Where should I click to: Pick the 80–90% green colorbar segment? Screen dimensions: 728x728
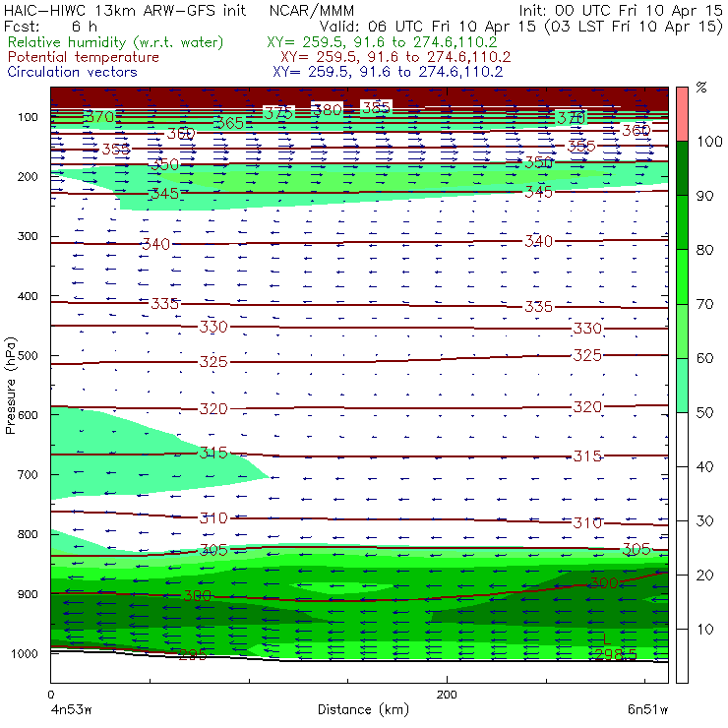coord(682,222)
